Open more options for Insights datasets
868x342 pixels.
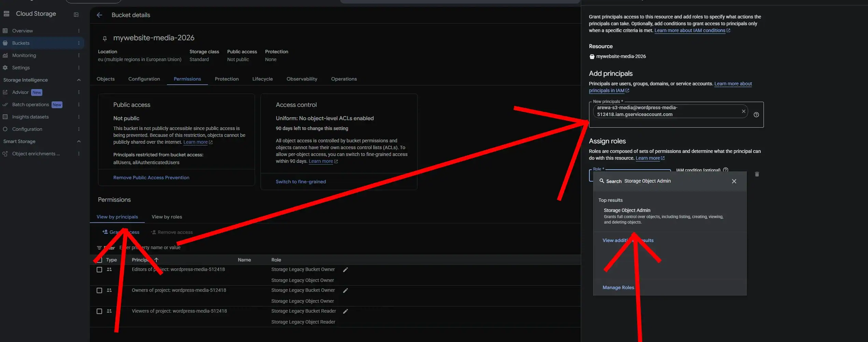(x=79, y=117)
